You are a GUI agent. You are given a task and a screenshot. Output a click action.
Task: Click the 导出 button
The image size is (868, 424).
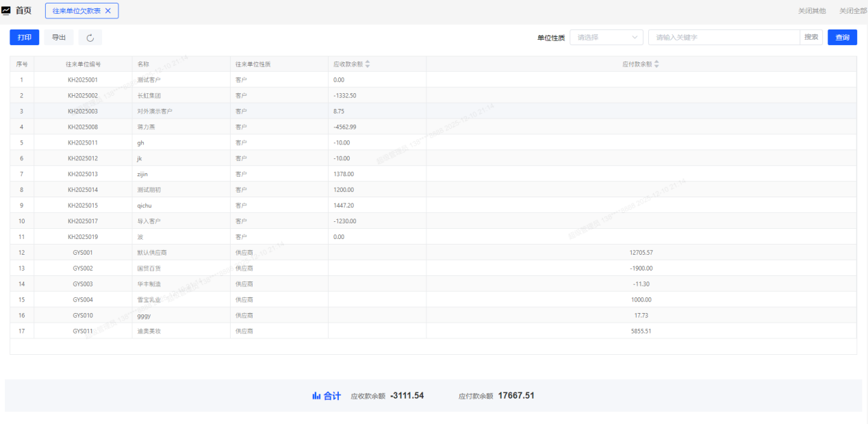59,38
